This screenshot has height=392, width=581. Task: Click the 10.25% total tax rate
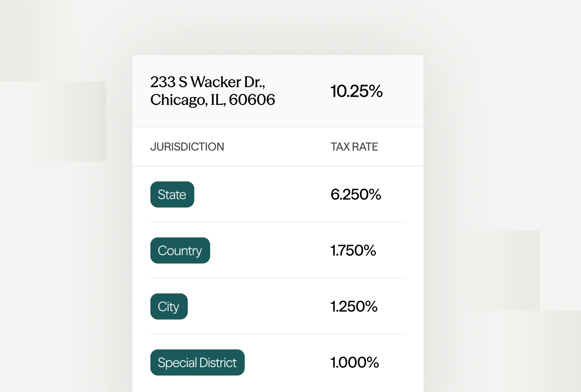[x=356, y=91]
